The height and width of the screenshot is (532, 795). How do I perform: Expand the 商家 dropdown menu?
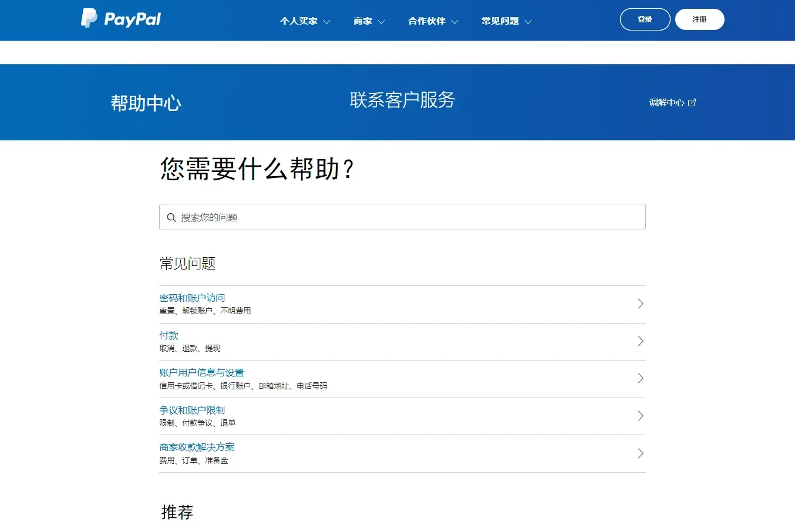(x=369, y=21)
